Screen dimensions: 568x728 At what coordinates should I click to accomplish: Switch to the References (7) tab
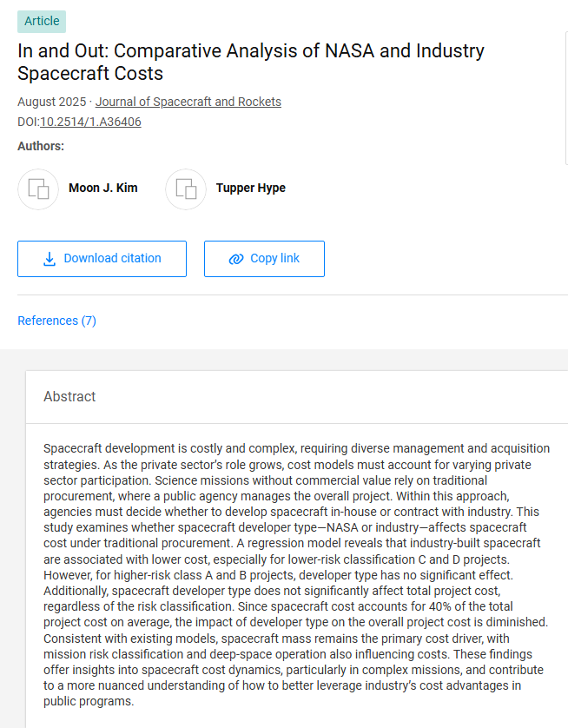[x=56, y=321]
